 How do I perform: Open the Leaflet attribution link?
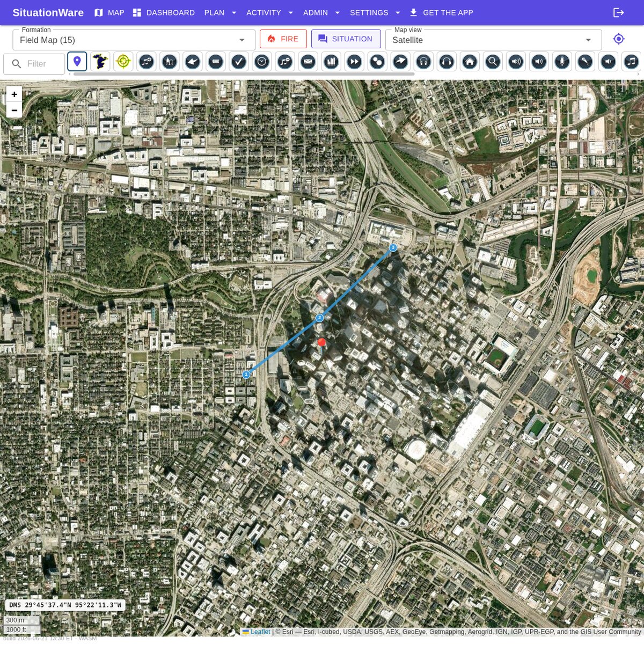pos(257,632)
